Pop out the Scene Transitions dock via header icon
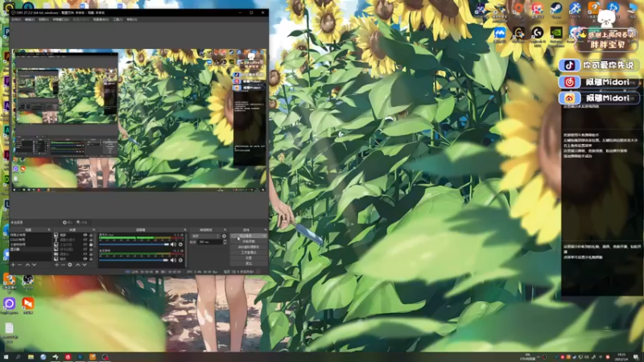This screenshot has height=362, width=644. (x=225, y=230)
